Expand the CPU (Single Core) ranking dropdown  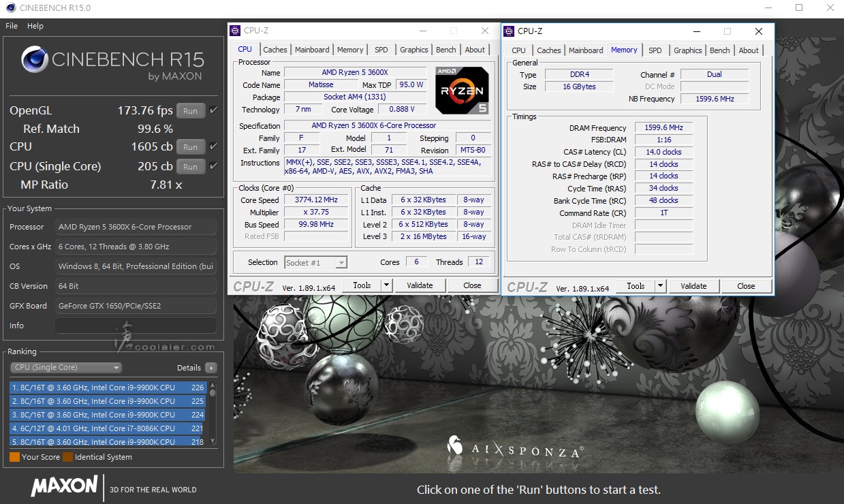click(66, 368)
